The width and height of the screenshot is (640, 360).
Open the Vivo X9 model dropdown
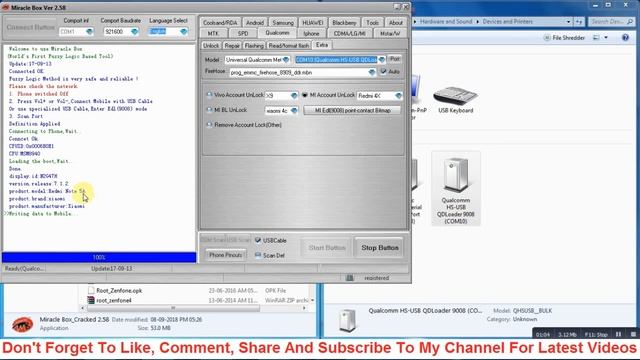tap(294, 96)
